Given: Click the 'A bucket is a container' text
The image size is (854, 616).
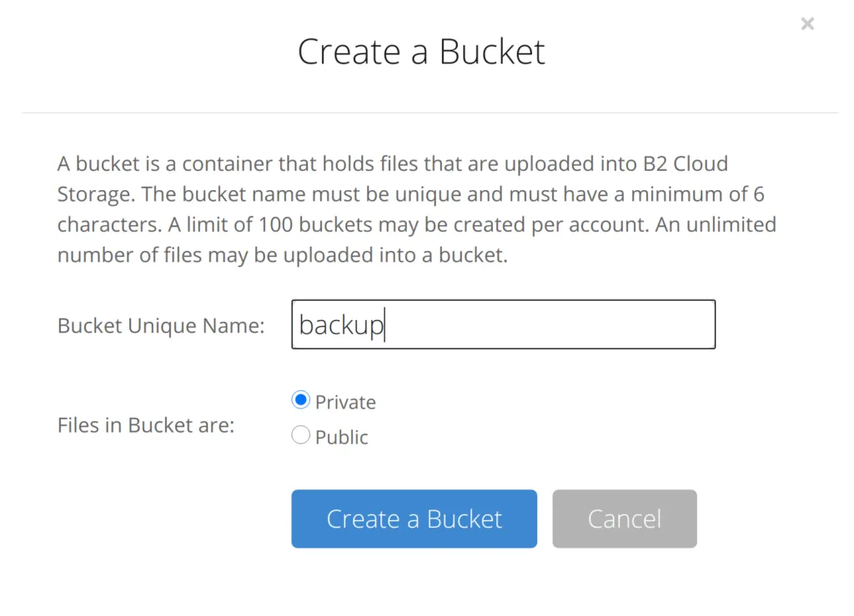Looking at the screenshot, I should (x=158, y=163).
